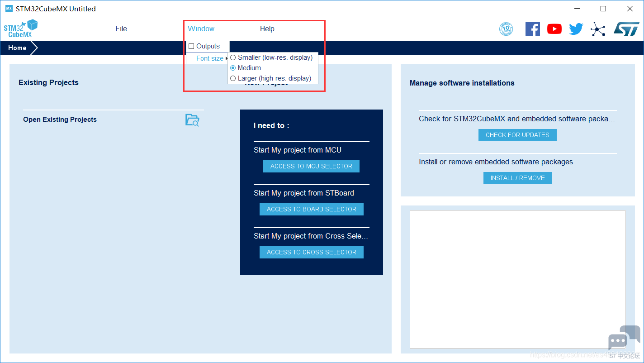Open the Help menu
Viewport: 644px width, 363px height.
click(x=267, y=29)
